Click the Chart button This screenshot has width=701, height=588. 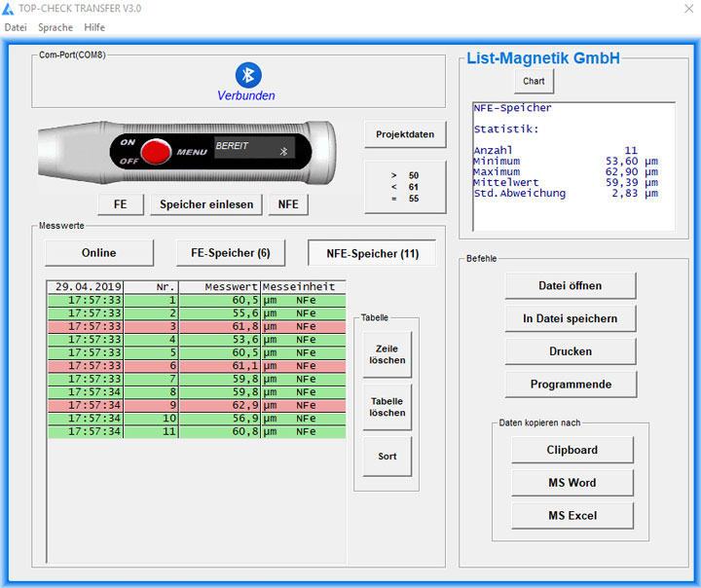[x=534, y=82]
